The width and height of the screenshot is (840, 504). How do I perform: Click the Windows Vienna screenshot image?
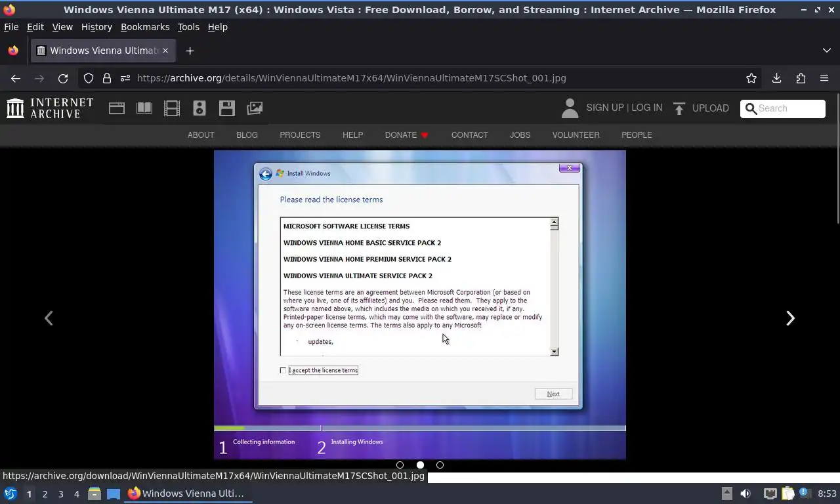coord(420,305)
